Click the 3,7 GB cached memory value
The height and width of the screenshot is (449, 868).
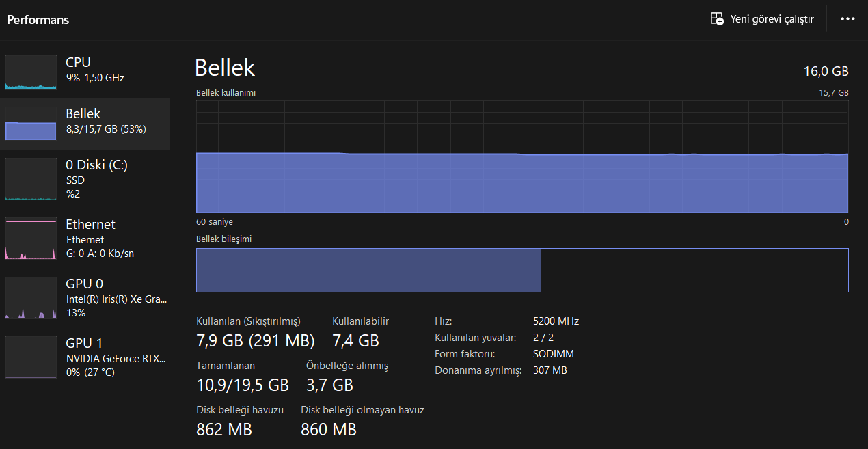pos(329,385)
